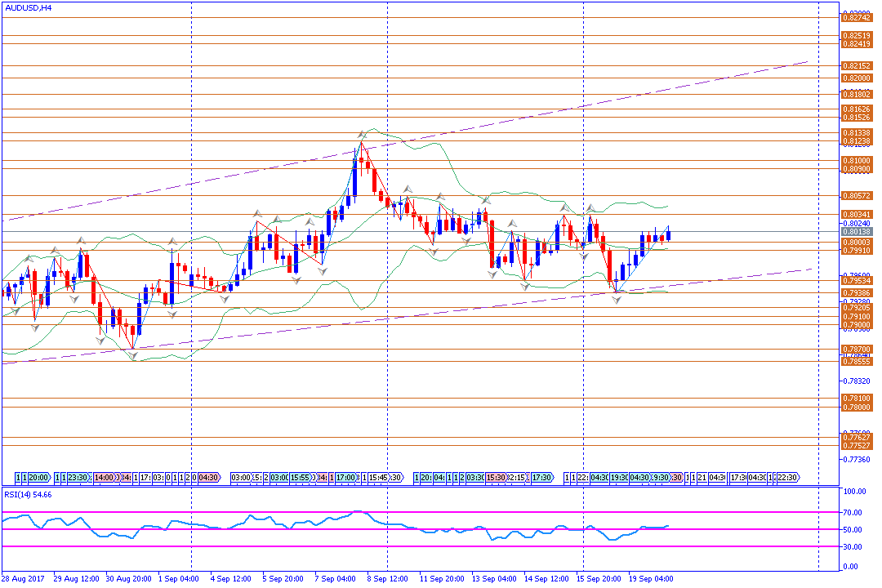Click the 29 Aug 12:00 date label
The width and height of the screenshot is (882, 588).
[77, 578]
